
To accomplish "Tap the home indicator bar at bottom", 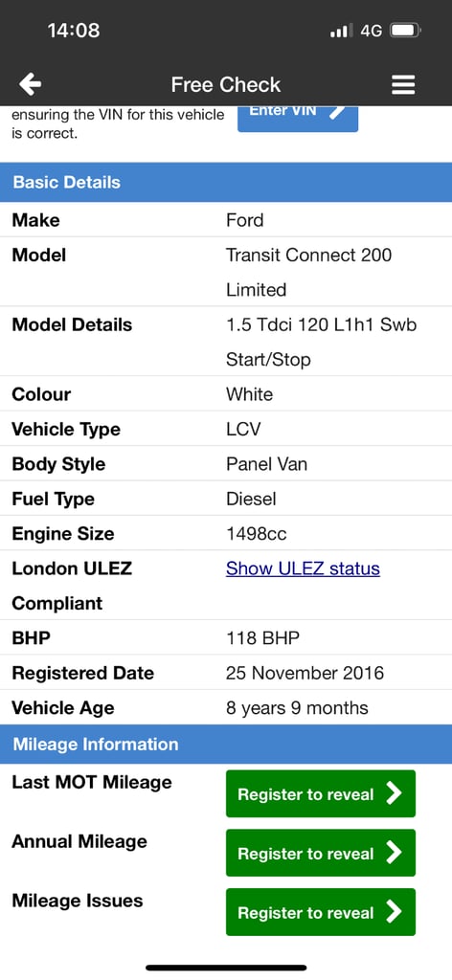I will (x=226, y=968).
